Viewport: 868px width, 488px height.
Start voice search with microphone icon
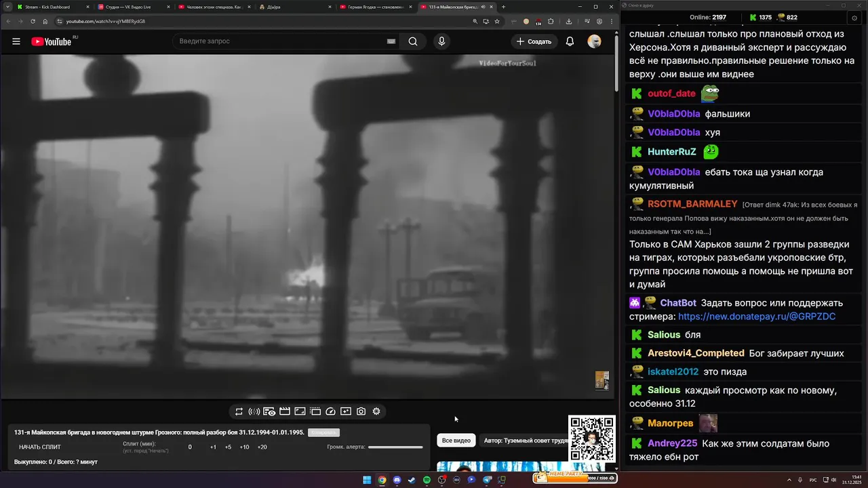pos(441,41)
